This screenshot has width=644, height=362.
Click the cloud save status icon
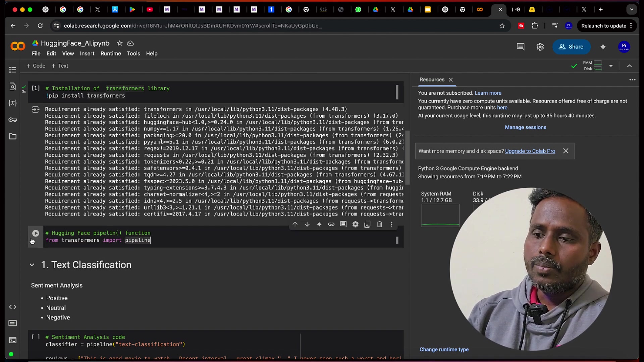(x=130, y=43)
